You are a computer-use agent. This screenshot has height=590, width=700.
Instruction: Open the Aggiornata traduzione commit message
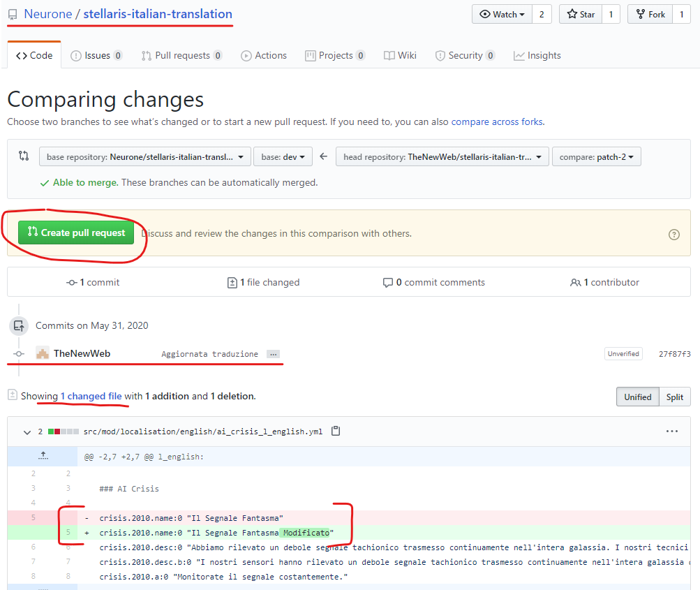[x=209, y=354]
